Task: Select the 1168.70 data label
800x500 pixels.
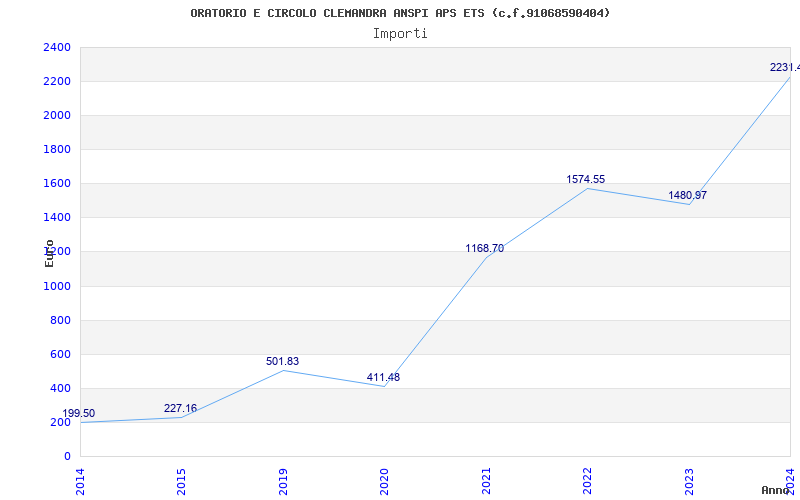Action: tap(484, 248)
